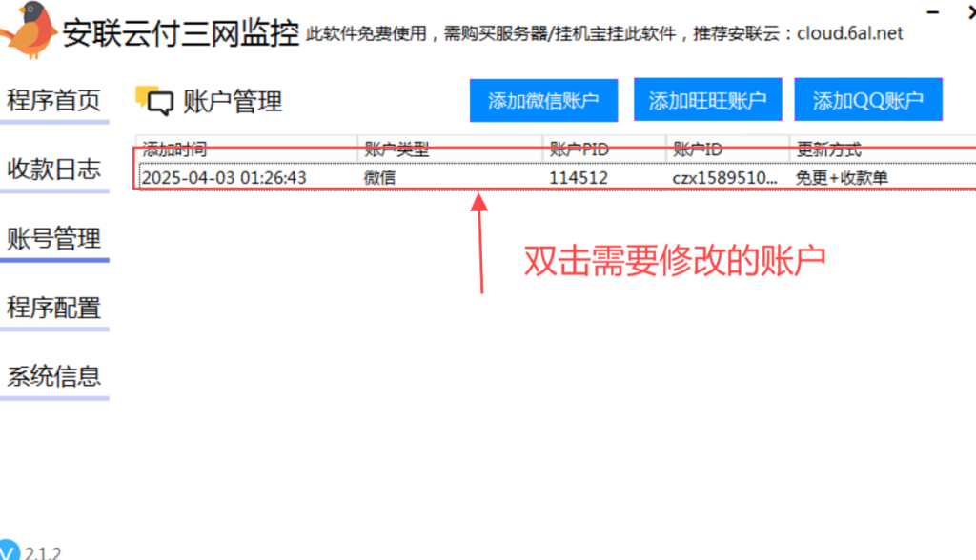The width and height of the screenshot is (976, 560).
Task: Click the account ID czx1589510...
Action: pos(724,178)
